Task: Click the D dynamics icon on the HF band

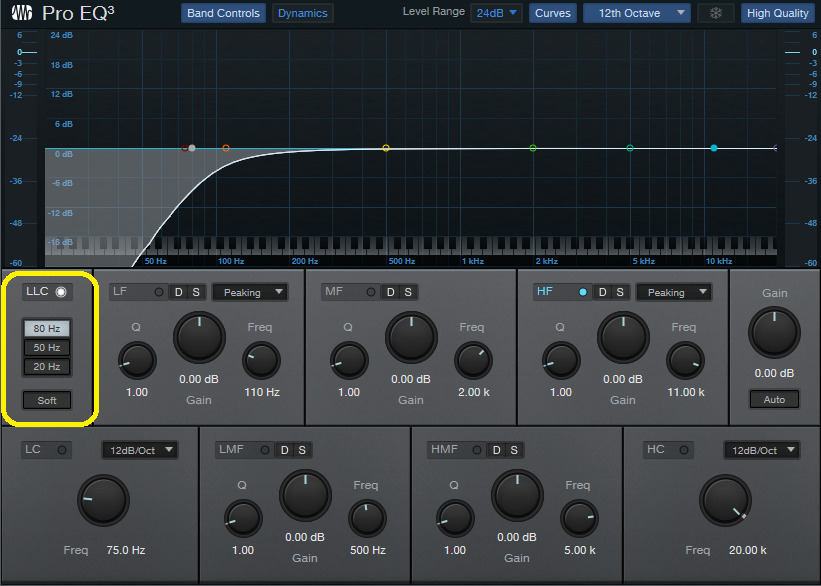Action: coord(600,293)
